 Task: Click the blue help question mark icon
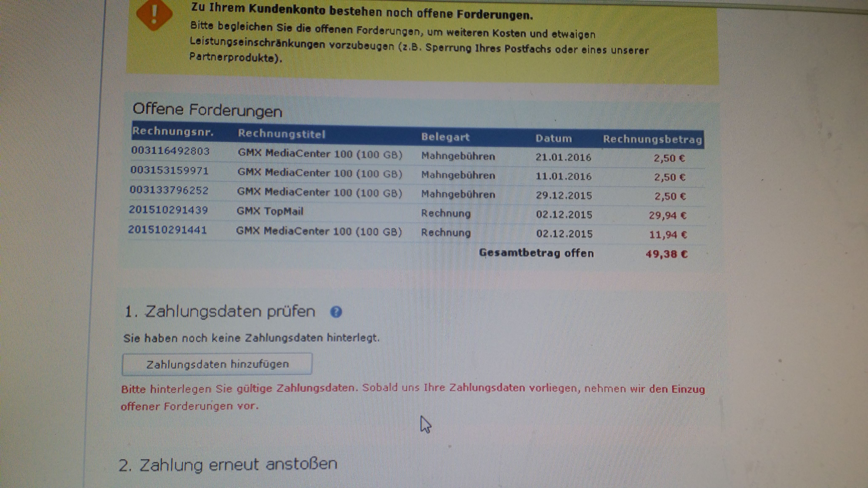pos(336,312)
